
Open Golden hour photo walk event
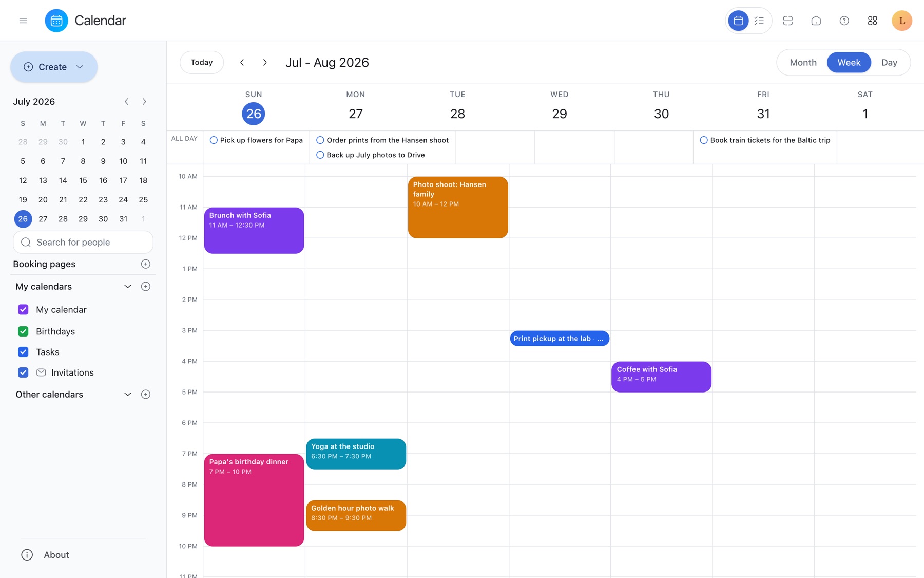click(x=356, y=515)
